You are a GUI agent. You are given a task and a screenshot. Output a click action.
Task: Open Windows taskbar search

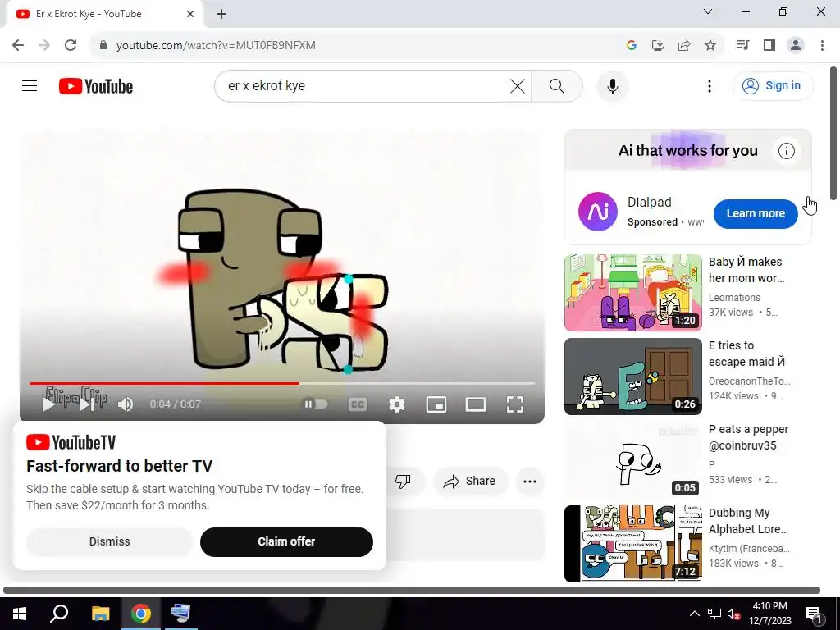pos(59,614)
